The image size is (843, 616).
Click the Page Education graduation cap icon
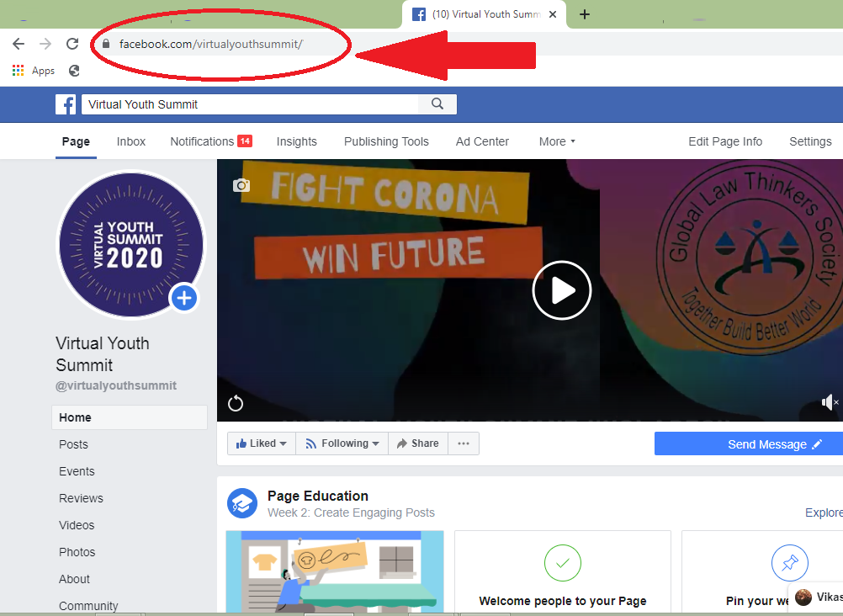242,503
